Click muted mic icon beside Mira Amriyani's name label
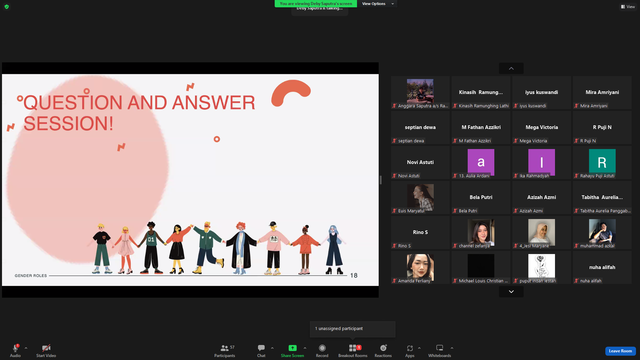 click(576, 106)
